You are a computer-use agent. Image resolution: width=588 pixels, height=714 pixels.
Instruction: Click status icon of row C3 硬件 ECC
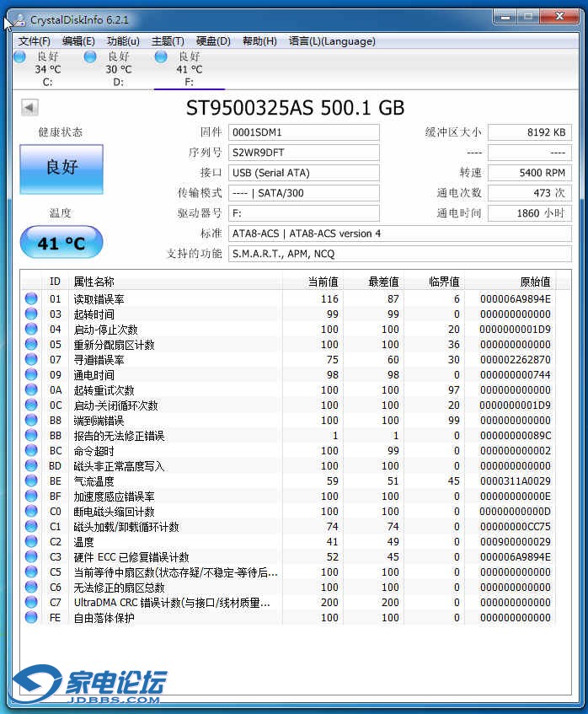[31, 556]
